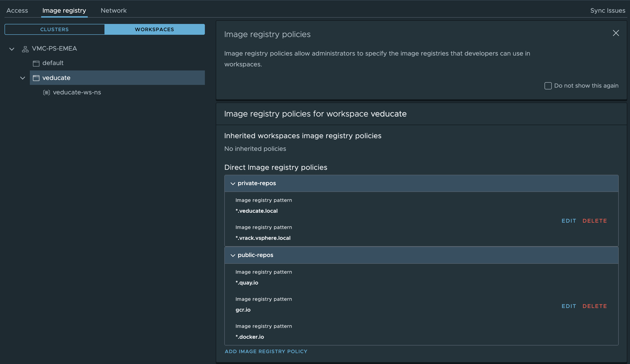Image resolution: width=630 pixels, height=364 pixels.
Task: Delete the private-repos policy
Action: pyautogui.click(x=594, y=221)
